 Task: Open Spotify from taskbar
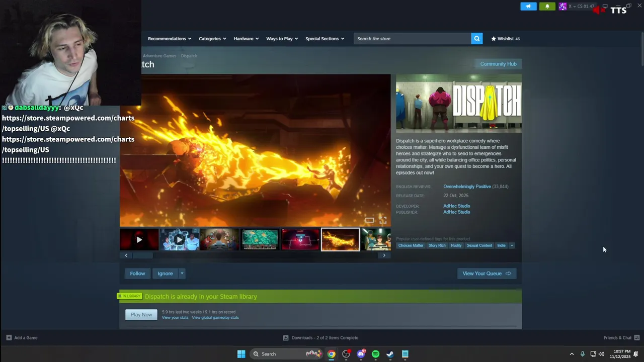pos(375,354)
